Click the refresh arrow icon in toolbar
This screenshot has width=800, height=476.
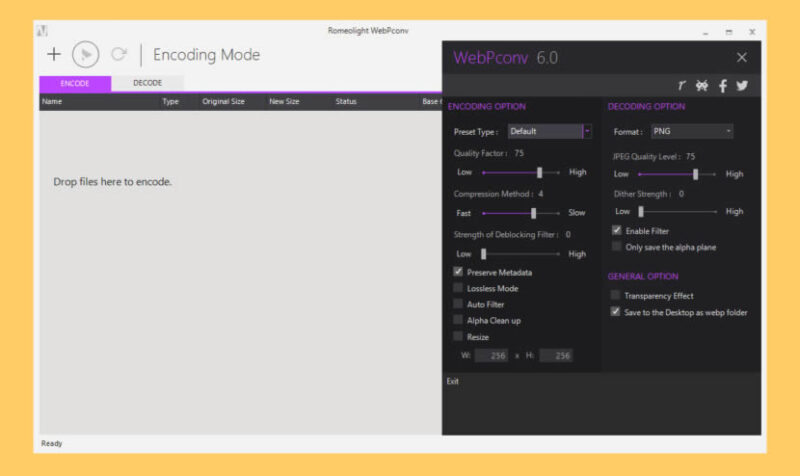119,55
